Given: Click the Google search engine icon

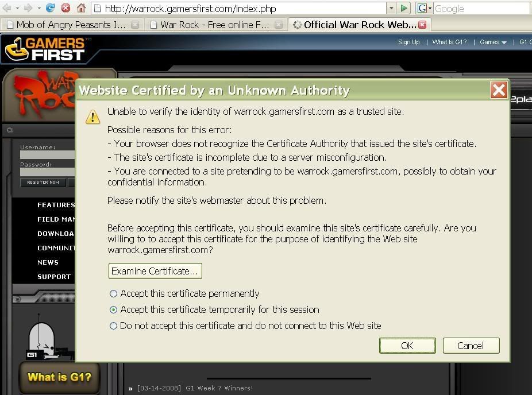Looking at the screenshot, I should coord(423,8).
